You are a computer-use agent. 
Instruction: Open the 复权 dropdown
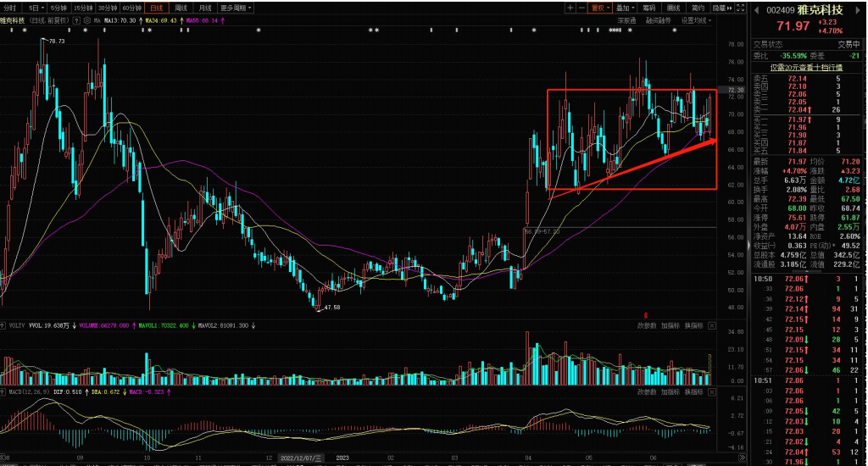(601, 8)
